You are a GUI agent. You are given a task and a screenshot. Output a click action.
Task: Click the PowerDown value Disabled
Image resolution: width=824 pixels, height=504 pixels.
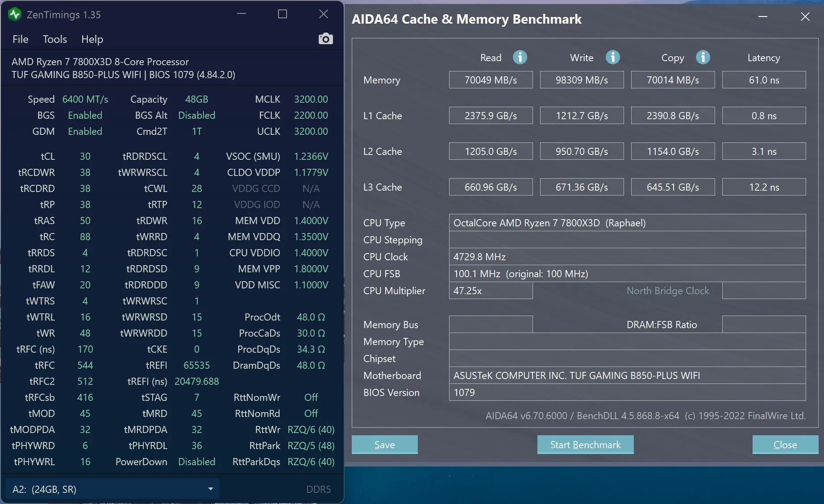pyautogui.click(x=197, y=462)
